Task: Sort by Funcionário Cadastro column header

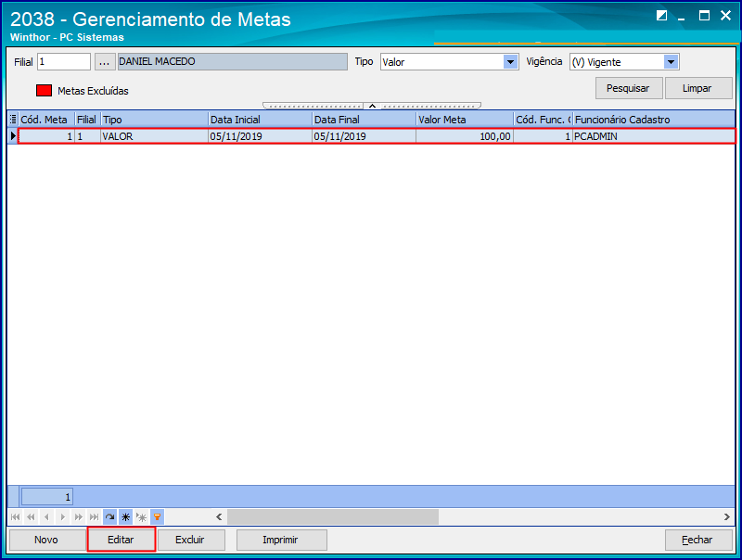Action: coord(654,120)
